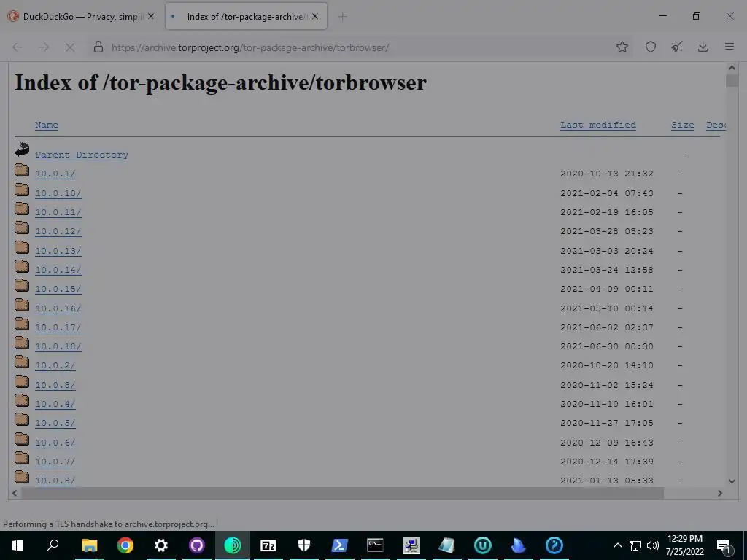Sort the listing by Last modified
The width and height of the screenshot is (747, 560).
coord(598,125)
